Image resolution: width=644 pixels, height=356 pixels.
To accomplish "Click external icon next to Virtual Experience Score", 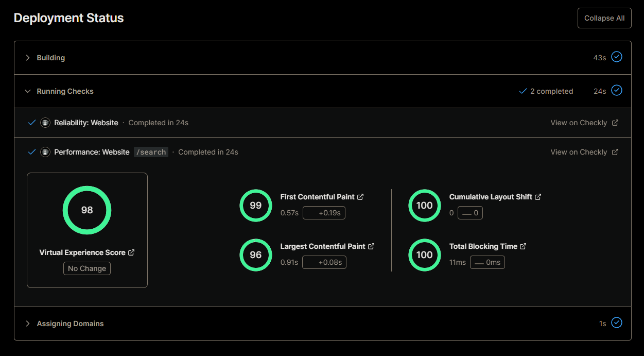I will coord(131,252).
